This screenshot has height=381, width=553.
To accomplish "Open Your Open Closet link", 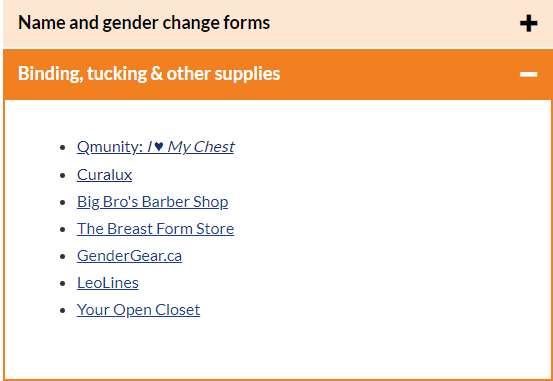I will pos(138,310).
